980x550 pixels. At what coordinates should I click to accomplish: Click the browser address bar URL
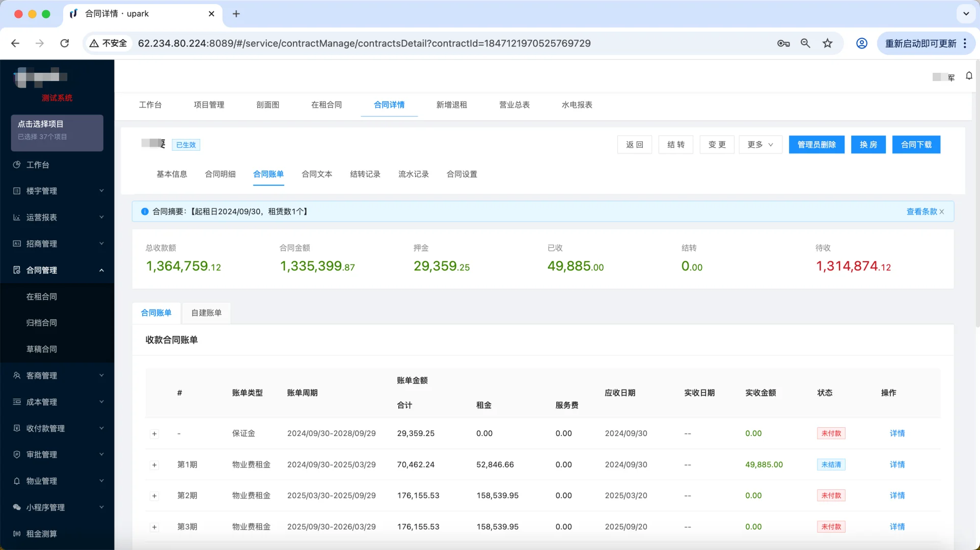363,43
